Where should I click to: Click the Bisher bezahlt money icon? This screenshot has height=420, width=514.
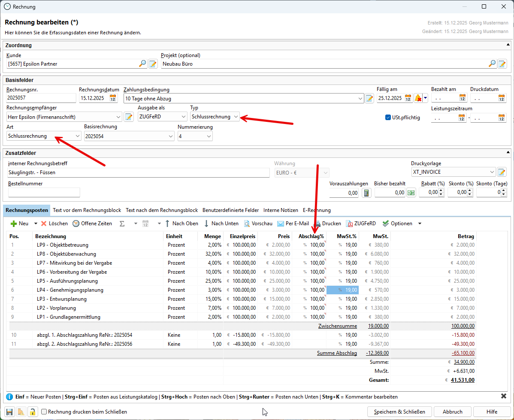411,193
